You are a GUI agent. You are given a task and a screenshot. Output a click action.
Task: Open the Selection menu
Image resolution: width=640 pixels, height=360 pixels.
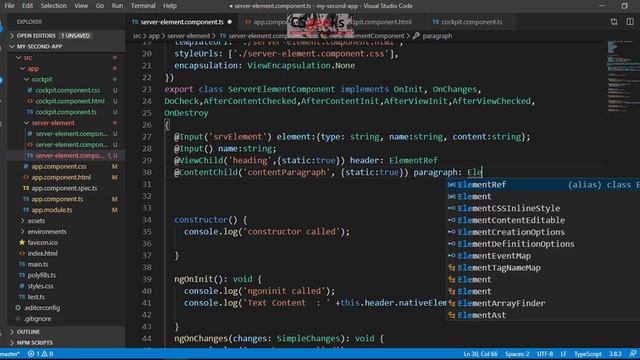(53, 6)
